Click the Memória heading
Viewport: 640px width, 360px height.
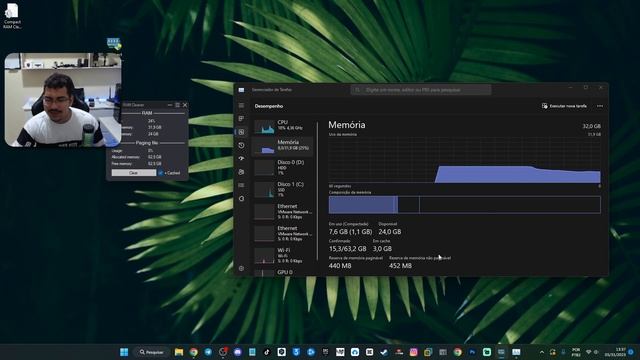[347, 125]
